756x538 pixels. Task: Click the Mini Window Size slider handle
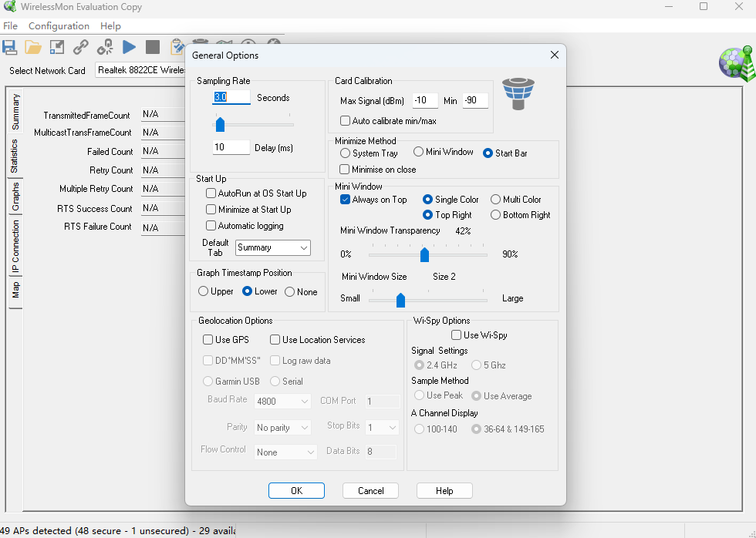pos(400,300)
